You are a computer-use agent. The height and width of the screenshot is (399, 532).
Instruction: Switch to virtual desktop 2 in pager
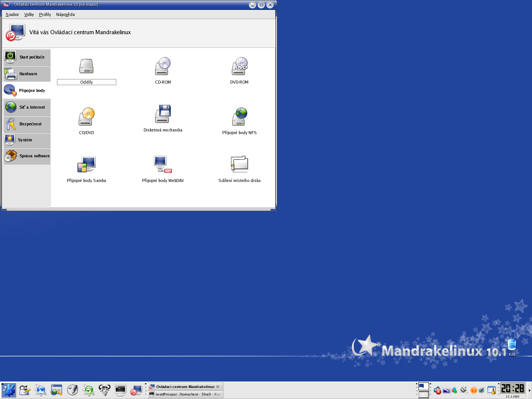click(x=423, y=394)
